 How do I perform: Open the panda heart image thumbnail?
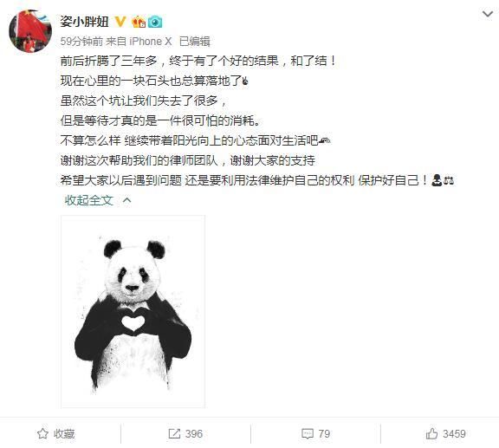point(133,311)
